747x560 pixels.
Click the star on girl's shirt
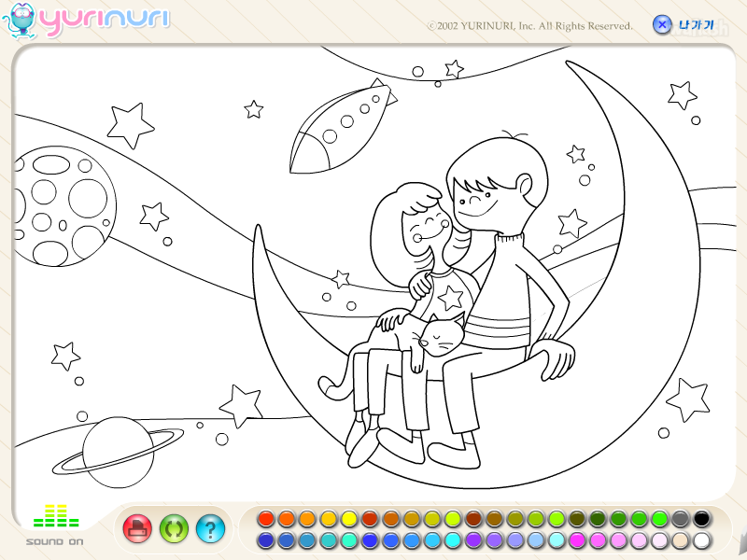click(x=450, y=298)
